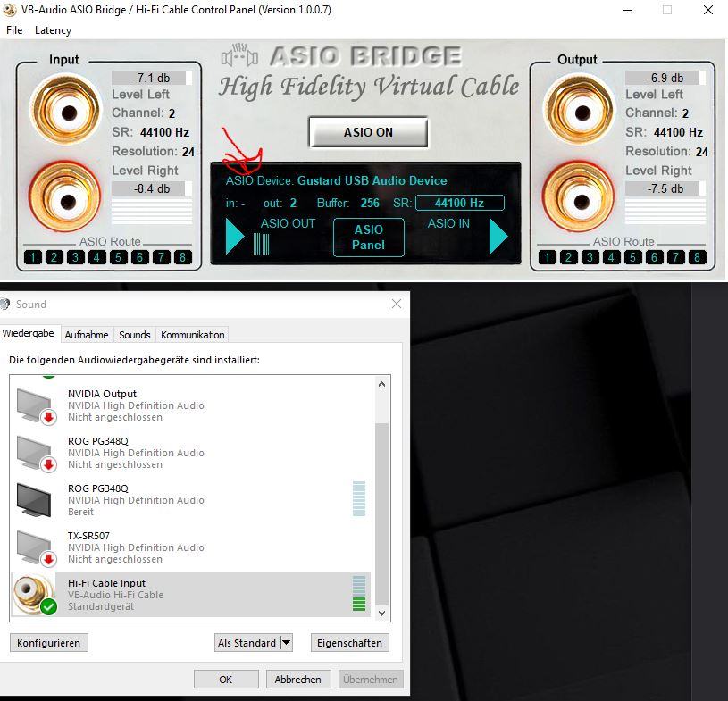The height and width of the screenshot is (701, 728).
Task: Click the Gustard USB Audio Device name
Action: point(372,180)
